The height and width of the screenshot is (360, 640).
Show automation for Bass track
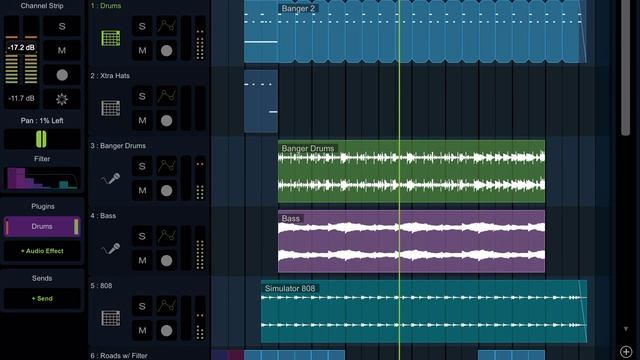click(x=167, y=236)
